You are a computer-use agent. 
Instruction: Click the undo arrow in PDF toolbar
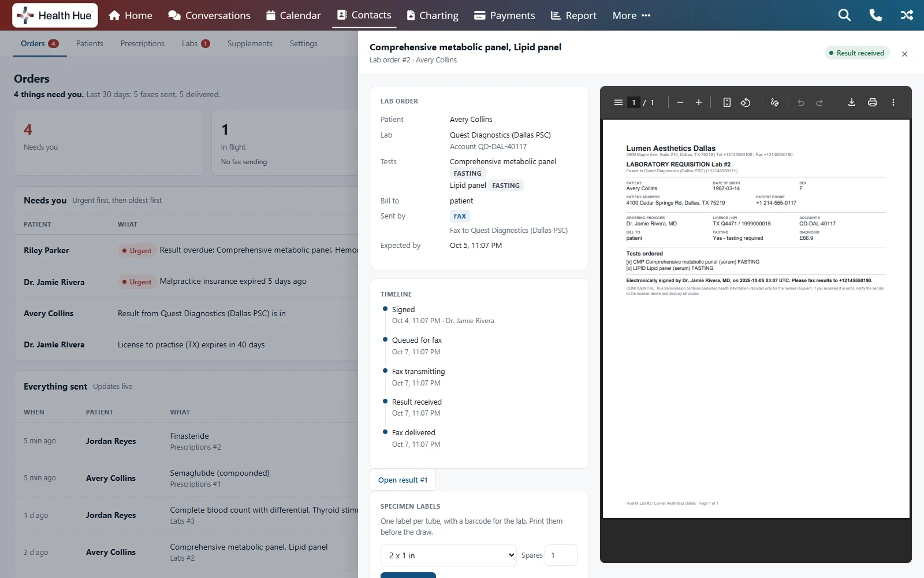coord(801,102)
